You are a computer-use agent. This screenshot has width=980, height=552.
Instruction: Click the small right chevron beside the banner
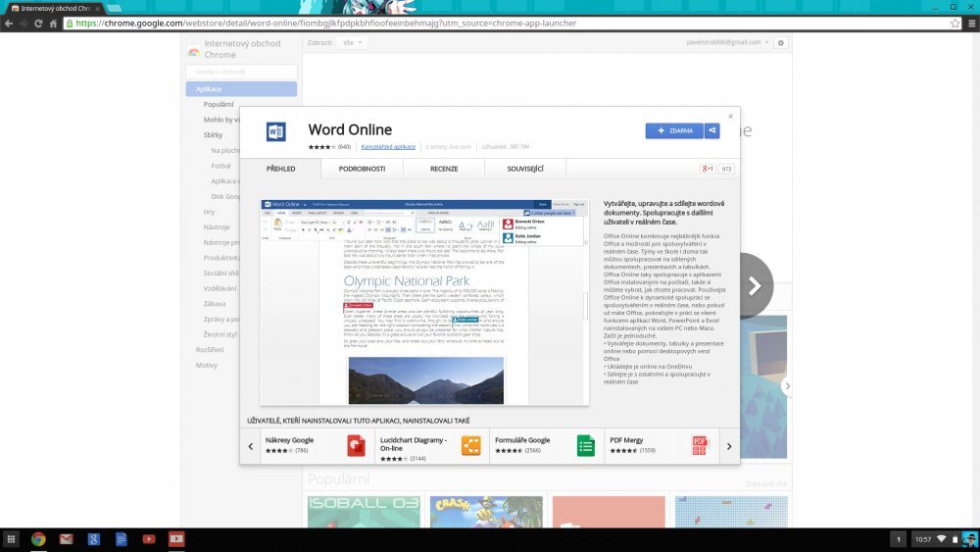(787, 386)
